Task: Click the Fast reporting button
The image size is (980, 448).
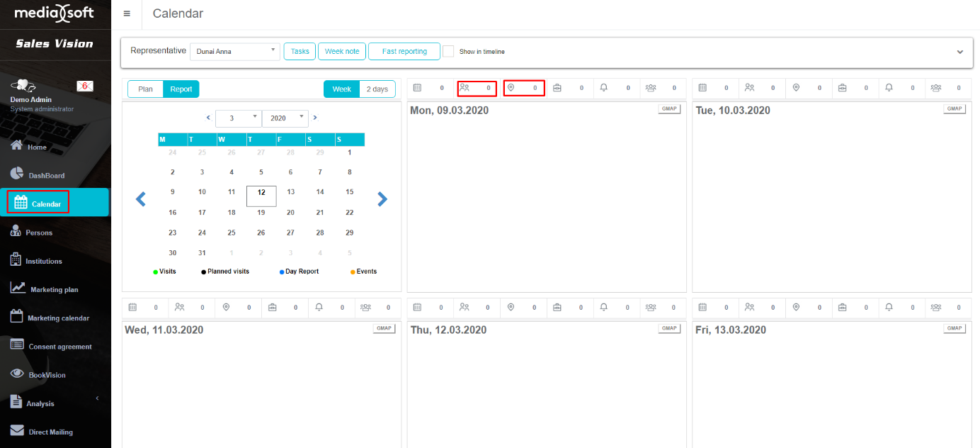Action: pos(404,51)
